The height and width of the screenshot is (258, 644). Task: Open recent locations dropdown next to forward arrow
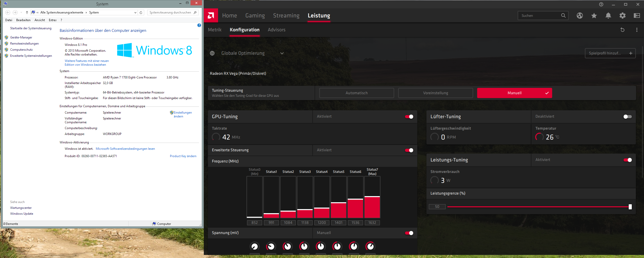pos(21,12)
